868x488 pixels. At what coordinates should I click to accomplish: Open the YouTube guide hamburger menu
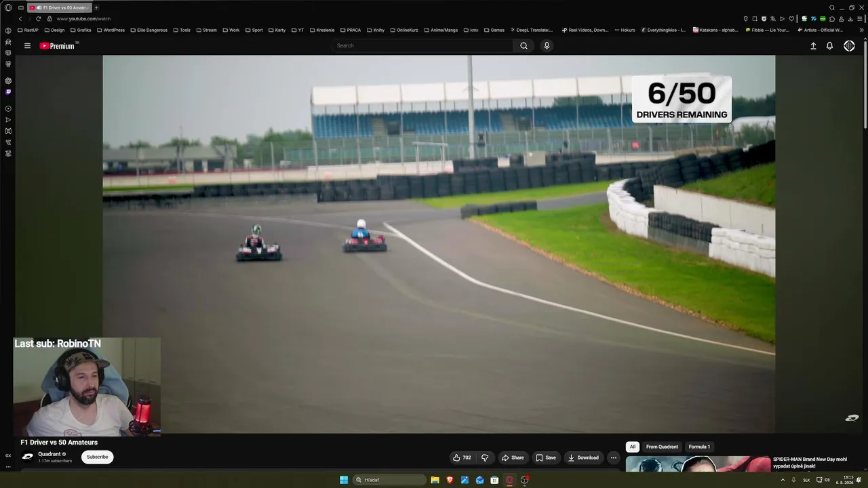pyautogui.click(x=27, y=46)
